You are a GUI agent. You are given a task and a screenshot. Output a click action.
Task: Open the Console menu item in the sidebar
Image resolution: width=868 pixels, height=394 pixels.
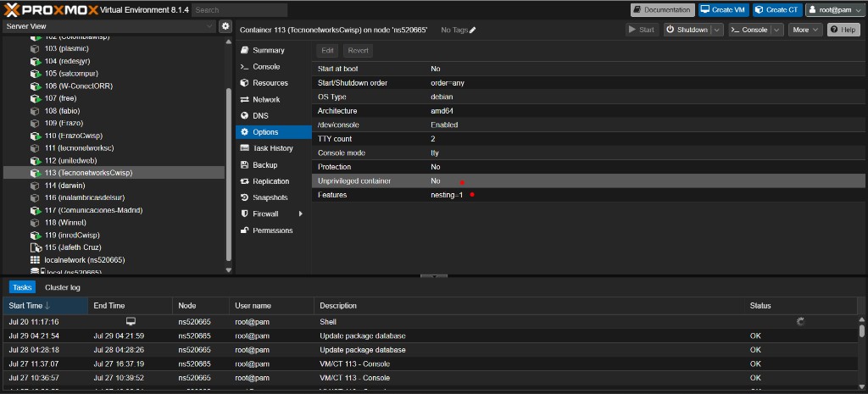(x=274, y=66)
